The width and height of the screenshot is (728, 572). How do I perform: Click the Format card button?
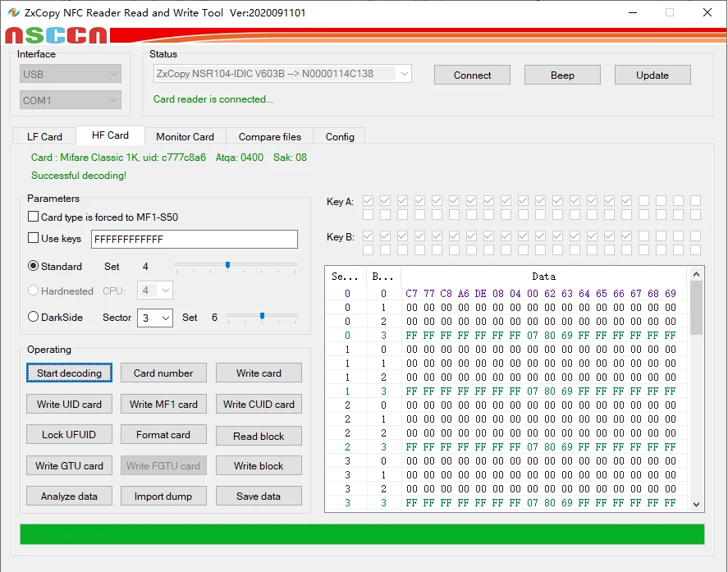coord(163,435)
